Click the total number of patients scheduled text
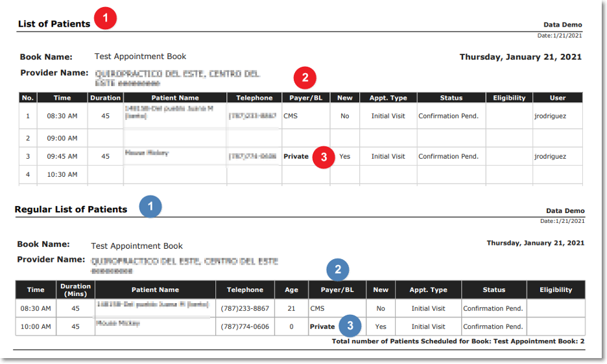This screenshot has width=607, height=364. point(458,341)
